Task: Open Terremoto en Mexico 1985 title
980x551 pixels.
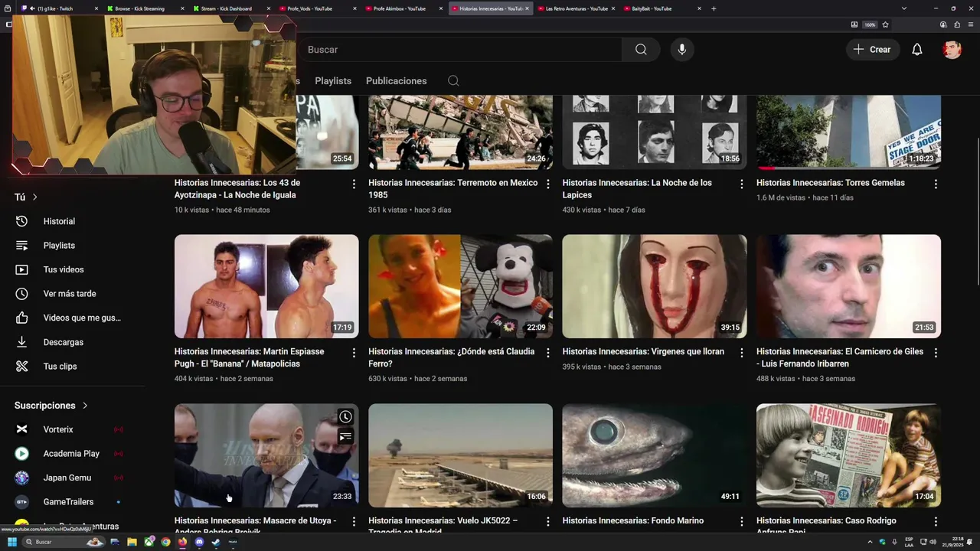Action: pos(453,189)
